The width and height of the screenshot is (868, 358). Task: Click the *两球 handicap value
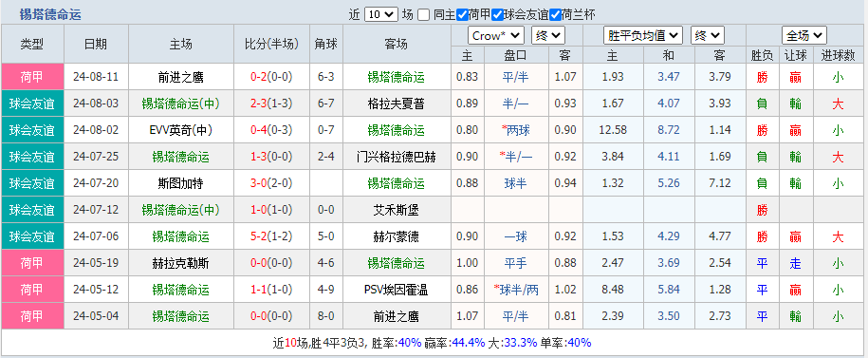tap(516, 130)
